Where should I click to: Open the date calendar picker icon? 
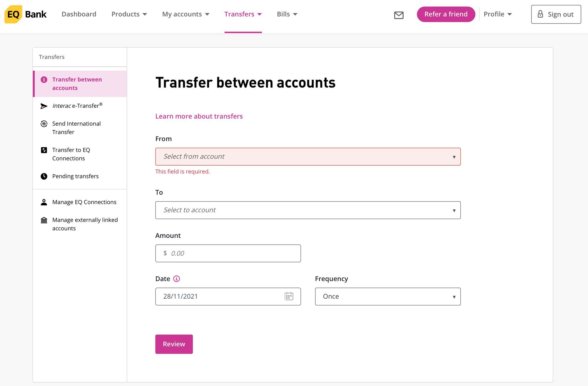[x=289, y=296]
